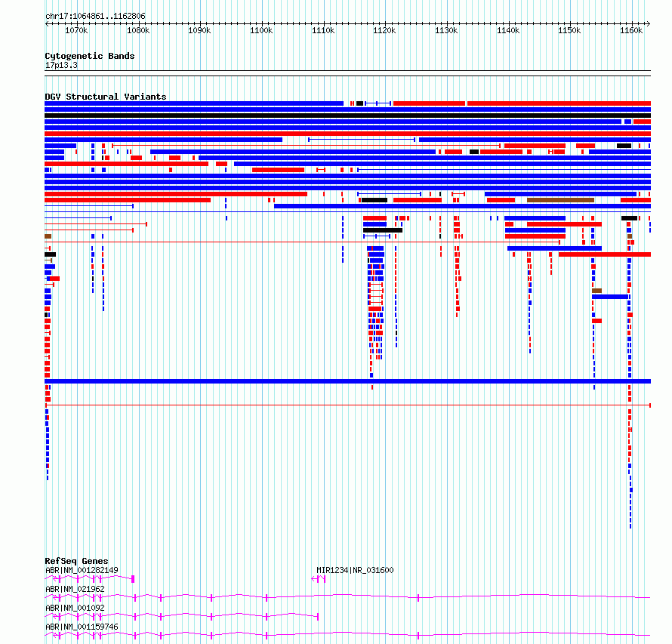Select the blue variant bar below the small brown bar at 1155k
Screen dimensions: 672x644
(610, 297)
